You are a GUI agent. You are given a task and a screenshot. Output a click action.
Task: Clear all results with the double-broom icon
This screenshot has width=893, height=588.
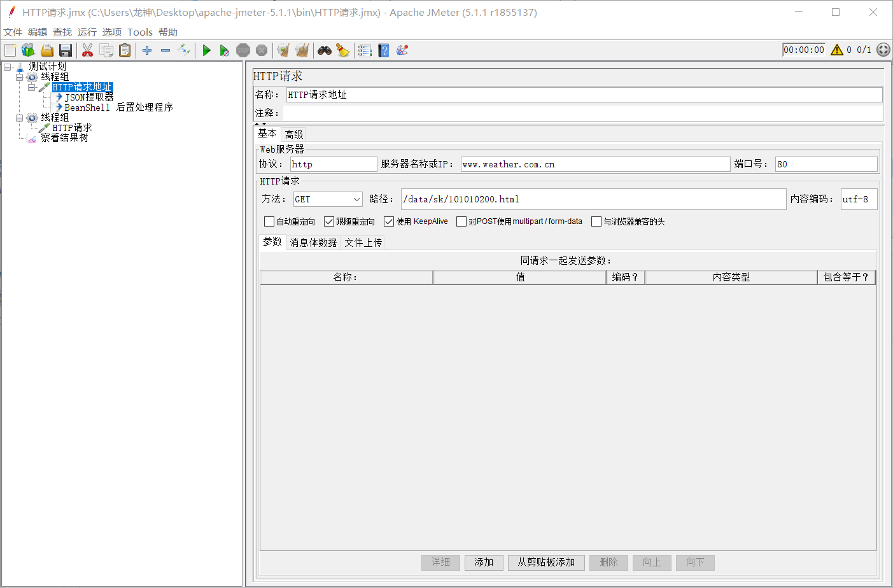pos(302,50)
